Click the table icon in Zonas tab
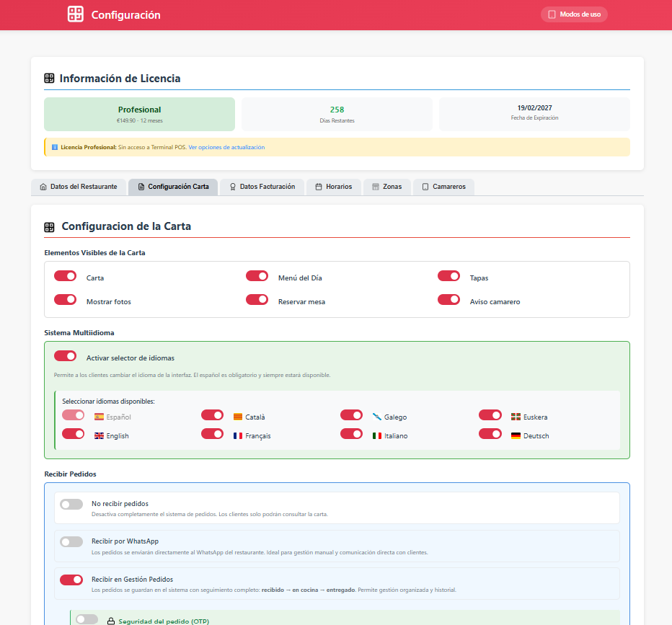 (376, 187)
